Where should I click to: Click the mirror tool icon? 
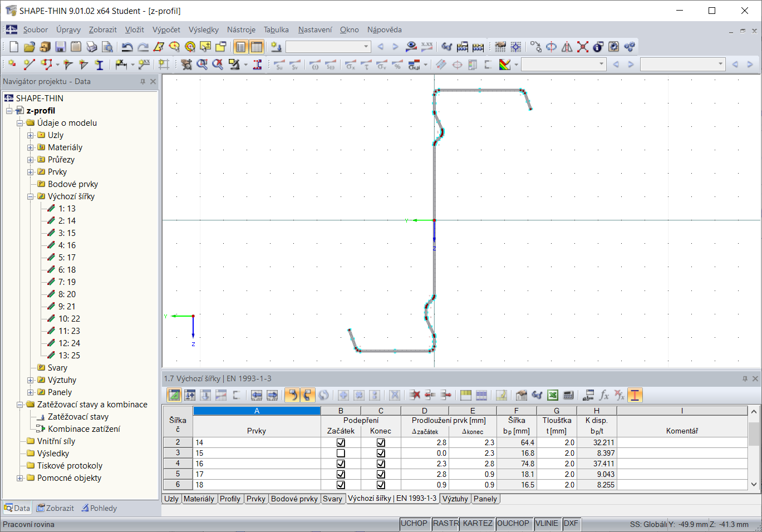point(567,47)
